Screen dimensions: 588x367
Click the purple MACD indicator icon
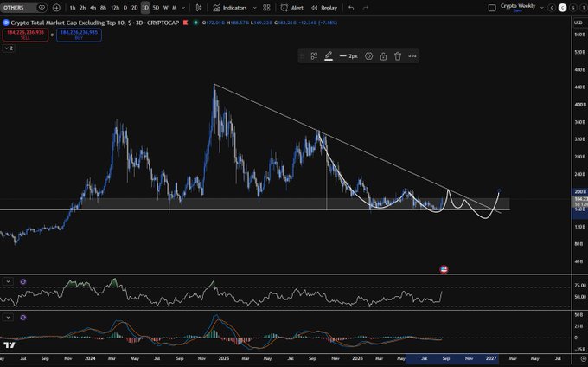[x=22, y=318]
